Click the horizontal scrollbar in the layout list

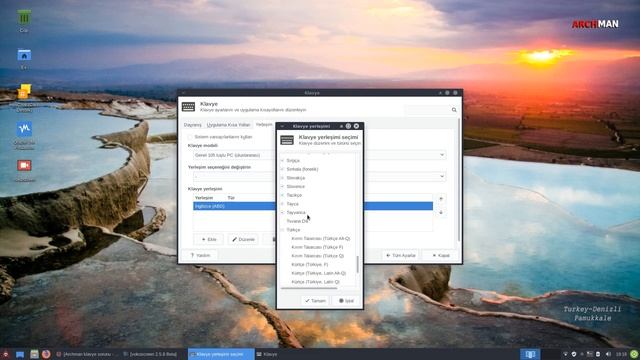point(309,288)
